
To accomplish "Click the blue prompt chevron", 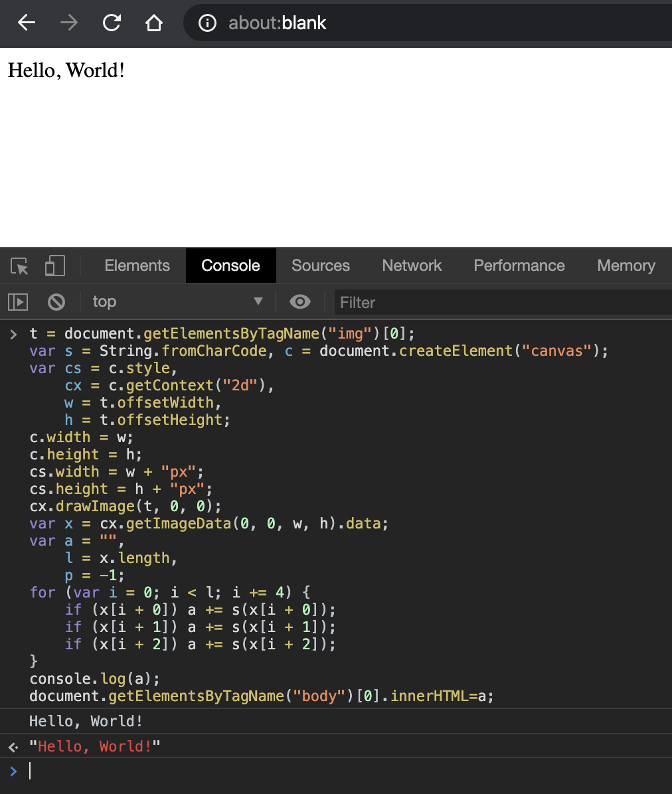I will (x=14, y=771).
